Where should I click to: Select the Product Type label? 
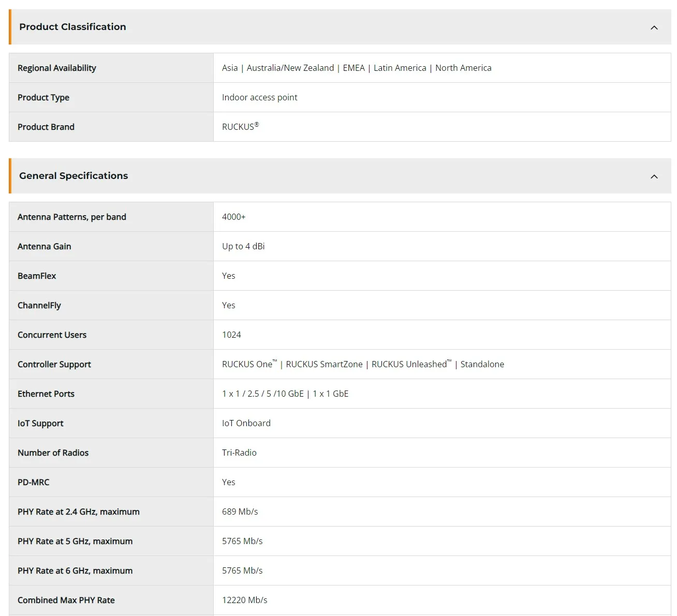click(43, 97)
